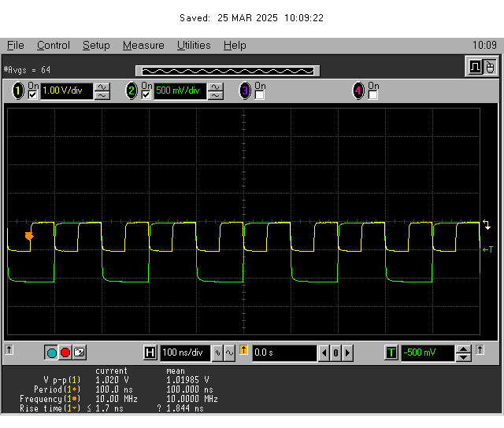Open horizontal setup with H button
The width and height of the screenshot is (504, 428).
pos(150,353)
